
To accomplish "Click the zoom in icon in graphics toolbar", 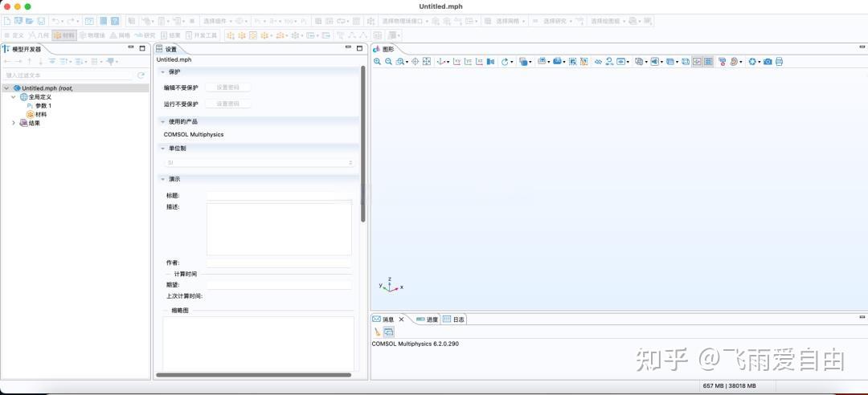I will 378,62.
